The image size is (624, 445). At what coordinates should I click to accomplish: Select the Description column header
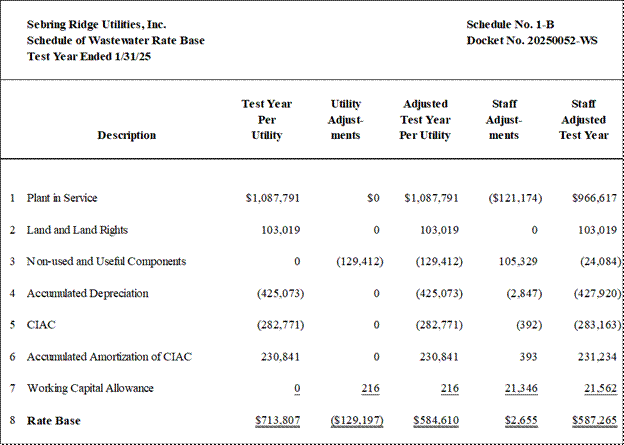127,135
